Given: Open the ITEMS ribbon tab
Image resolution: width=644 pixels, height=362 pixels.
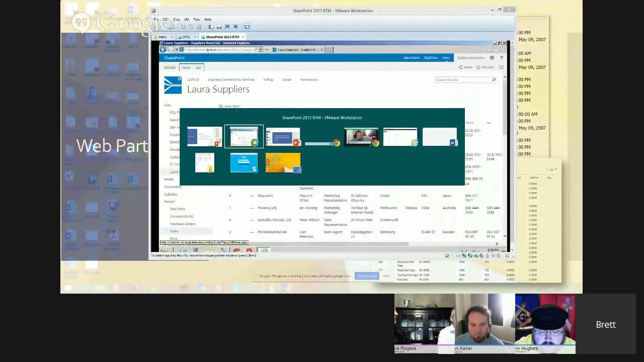Looking at the screenshot, I should click(x=186, y=67).
